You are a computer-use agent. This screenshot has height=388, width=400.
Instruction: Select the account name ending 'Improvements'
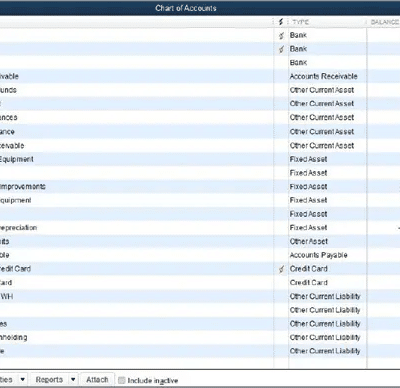23,187
